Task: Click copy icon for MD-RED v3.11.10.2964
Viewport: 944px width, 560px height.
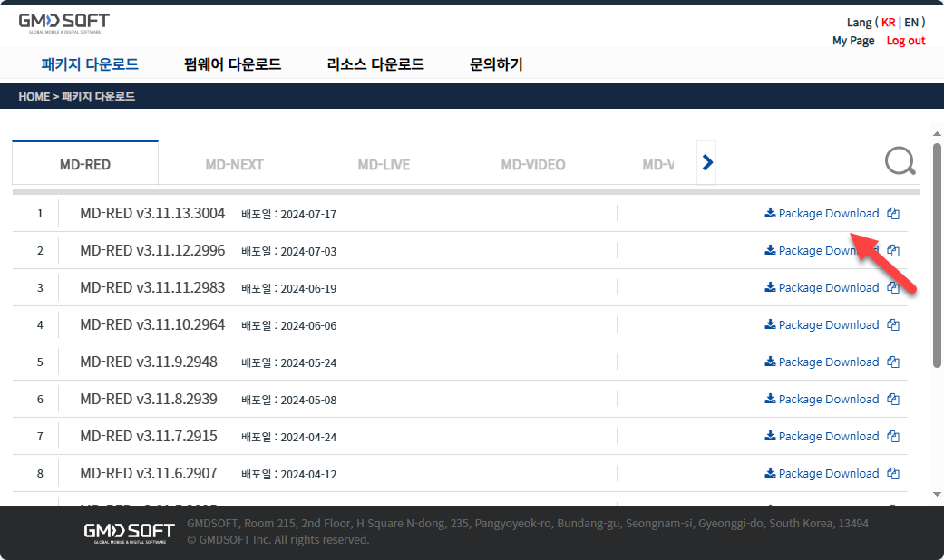Action: pyautogui.click(x=893, y=324)
